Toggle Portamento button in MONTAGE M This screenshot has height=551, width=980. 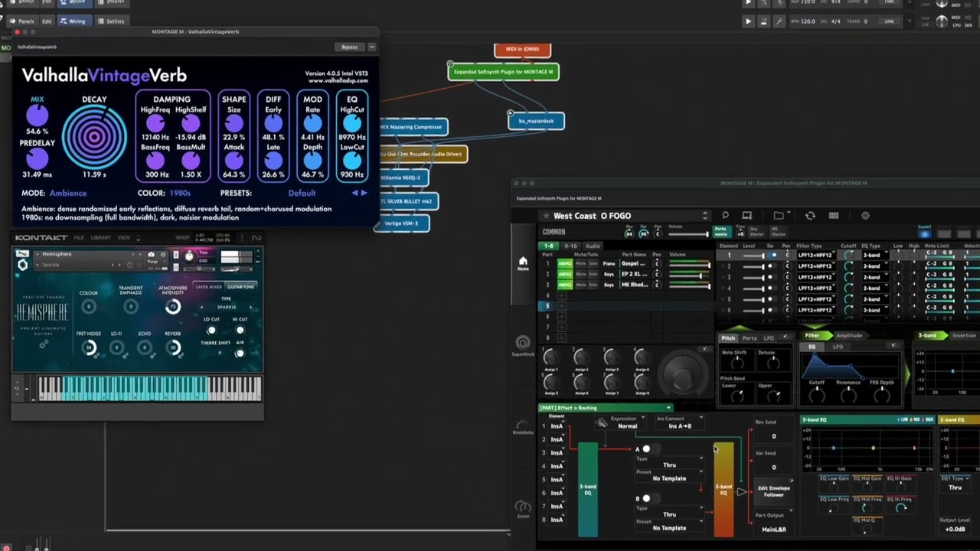click(720, 230)
